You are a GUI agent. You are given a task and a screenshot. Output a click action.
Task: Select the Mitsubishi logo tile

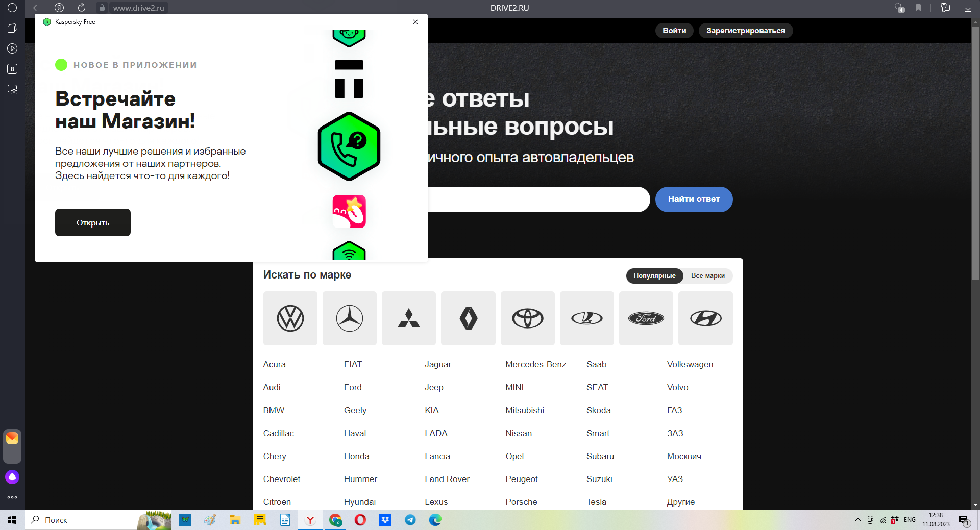point(409,318)
